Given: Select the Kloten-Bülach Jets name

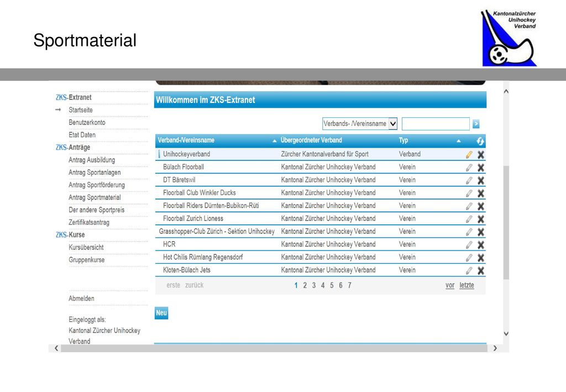Looking at the screenshot, I should (x=187, y=270).
